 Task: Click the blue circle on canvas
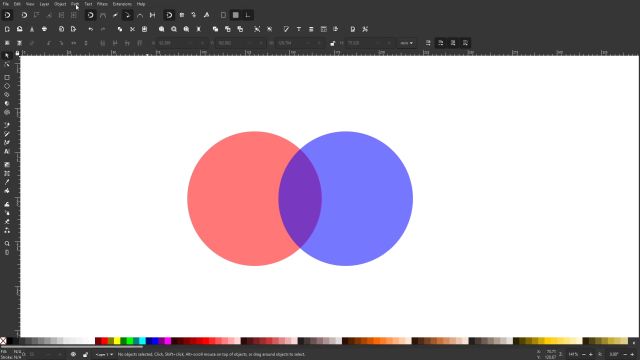(367, 199)
